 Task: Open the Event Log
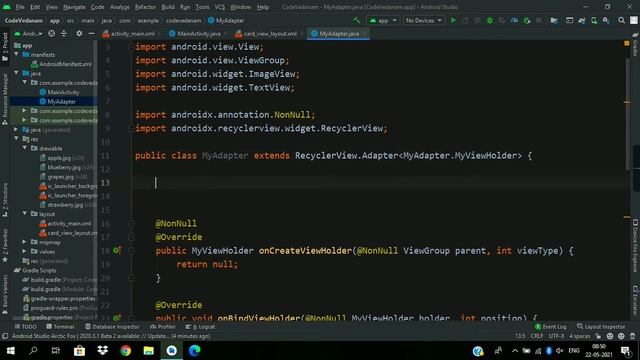(551, 327)
